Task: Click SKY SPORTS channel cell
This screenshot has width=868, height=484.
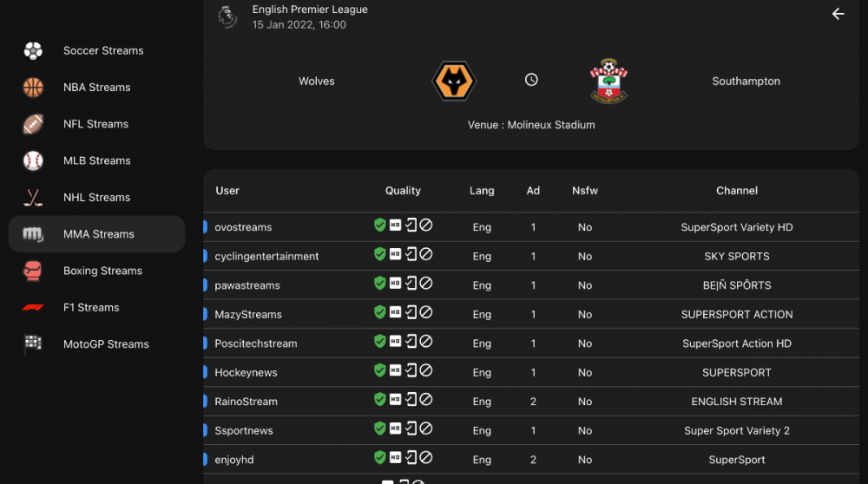Action: (737, 256)
